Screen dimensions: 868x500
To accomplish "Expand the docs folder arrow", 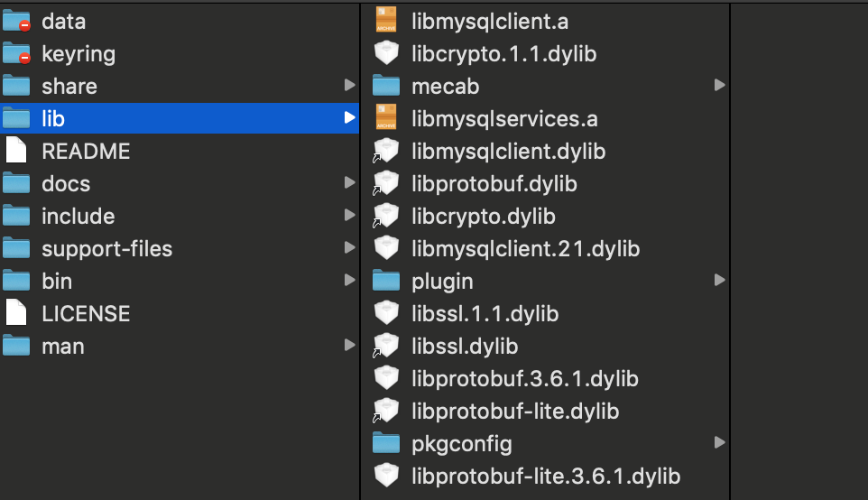I will click(x=349, y=182).
